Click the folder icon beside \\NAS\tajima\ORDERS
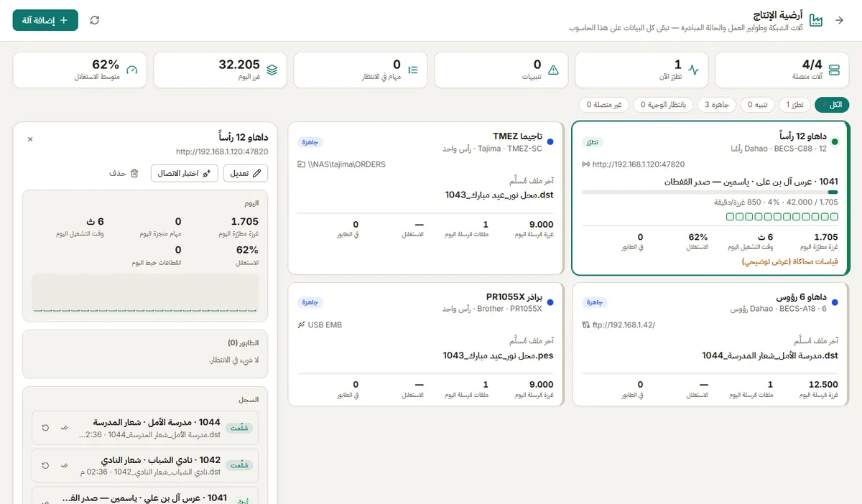 [x=302, y=164]
